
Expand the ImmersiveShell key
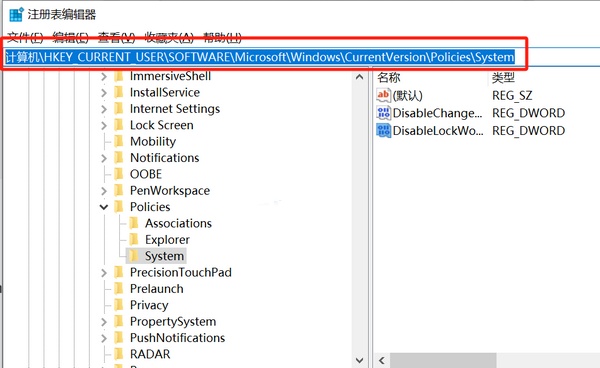(x=104, y=77)
